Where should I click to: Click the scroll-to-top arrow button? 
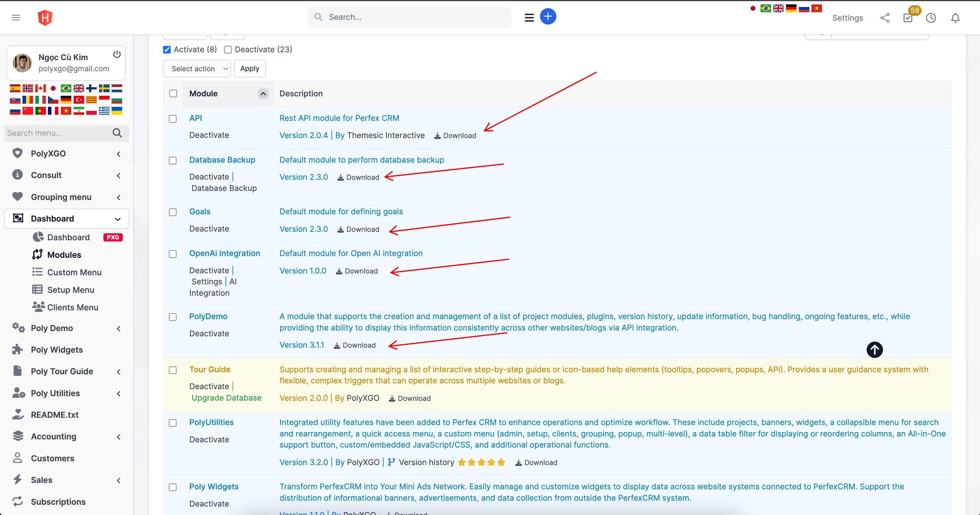coord(874,350)
